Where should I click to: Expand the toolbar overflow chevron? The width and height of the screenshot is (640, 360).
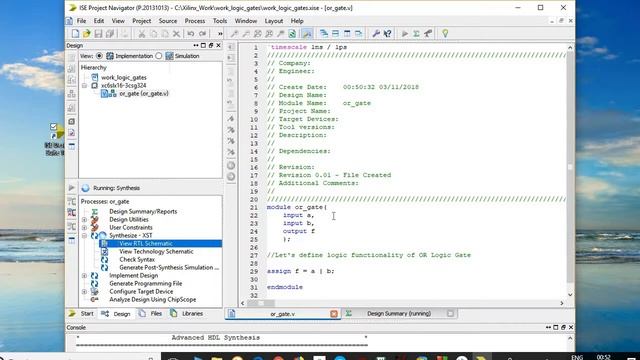(220, 33)
